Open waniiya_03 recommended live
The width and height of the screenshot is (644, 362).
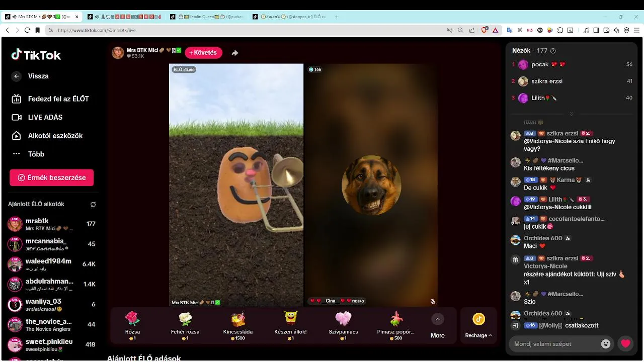tap(51, 305)
